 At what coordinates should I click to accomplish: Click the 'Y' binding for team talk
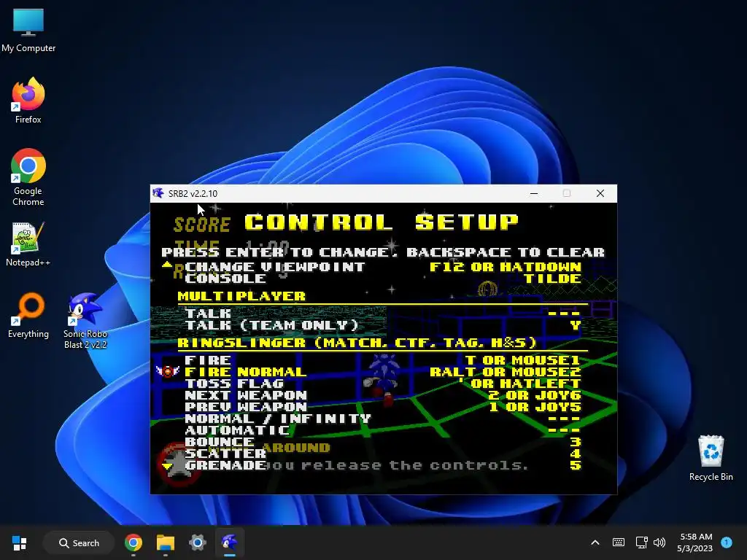click(x=576, y=325)
